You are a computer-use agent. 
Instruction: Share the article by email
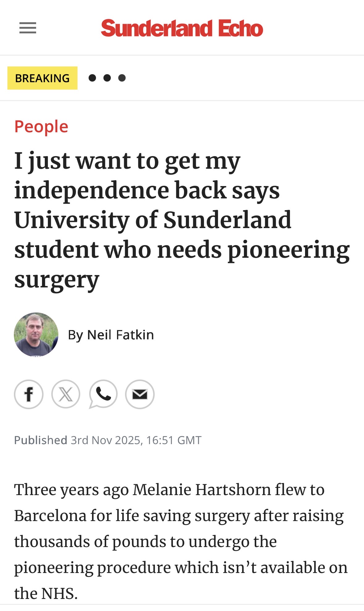(x=140, y=394)
